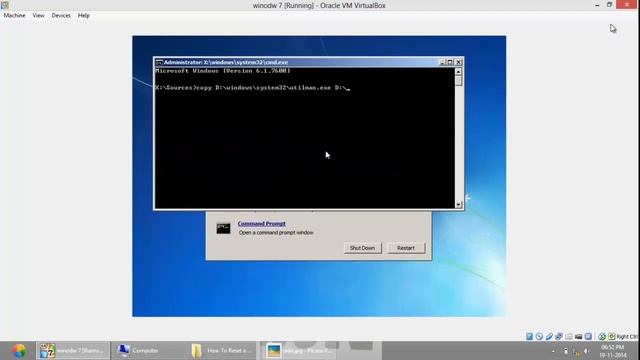Click the network adapter status icon
This screenshot has width=640, height=360.
click(x=559, y=336)
